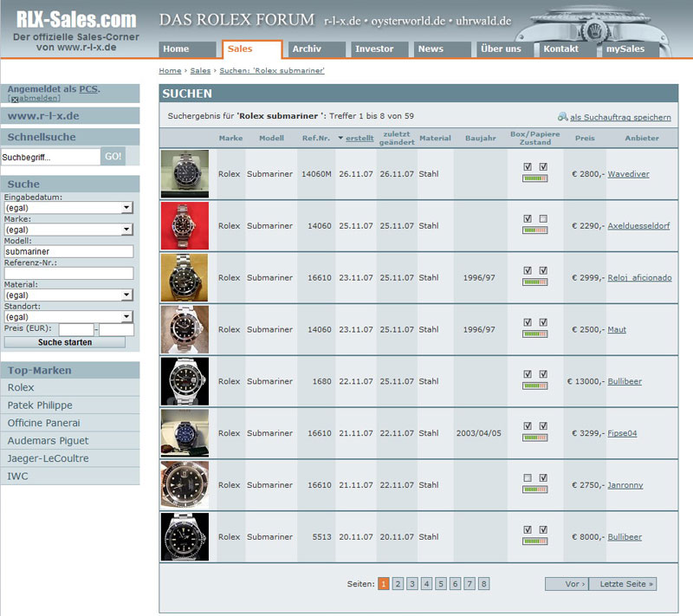Viewport: 693px width, 616px height.
Task: Go to results page 8
Action: (x=484, y=584)
